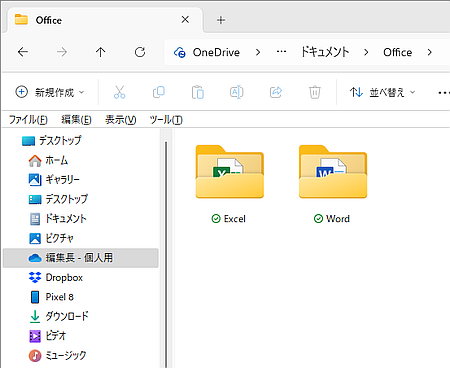Open the 表示(V) menu
The image size is (450, 368).
point(120,120)
